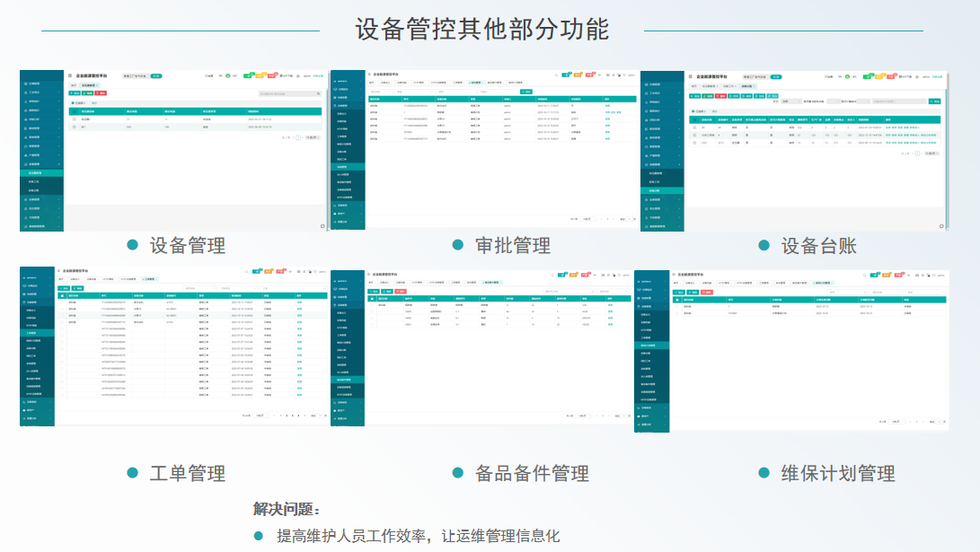Collapse the sidebar with the hamburger icon
This screenshot has height=552, width=980.
coord(70,75)
